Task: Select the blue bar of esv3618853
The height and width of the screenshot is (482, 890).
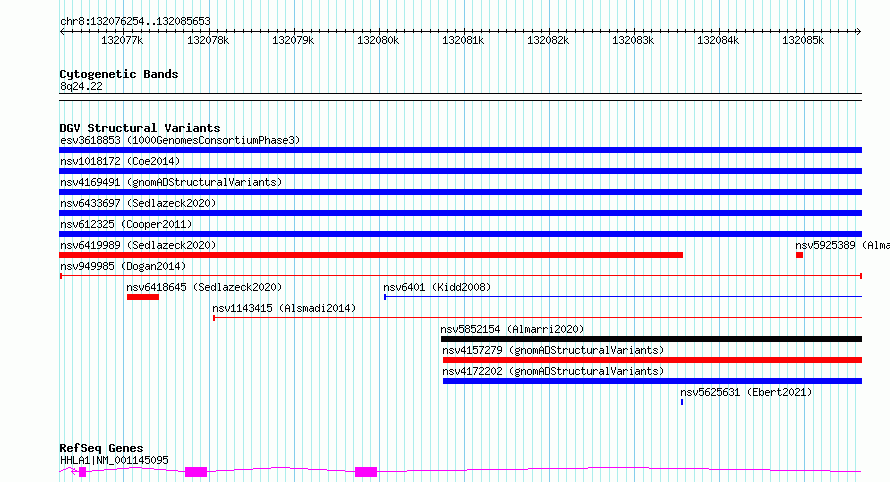Action: pos(460,150)
